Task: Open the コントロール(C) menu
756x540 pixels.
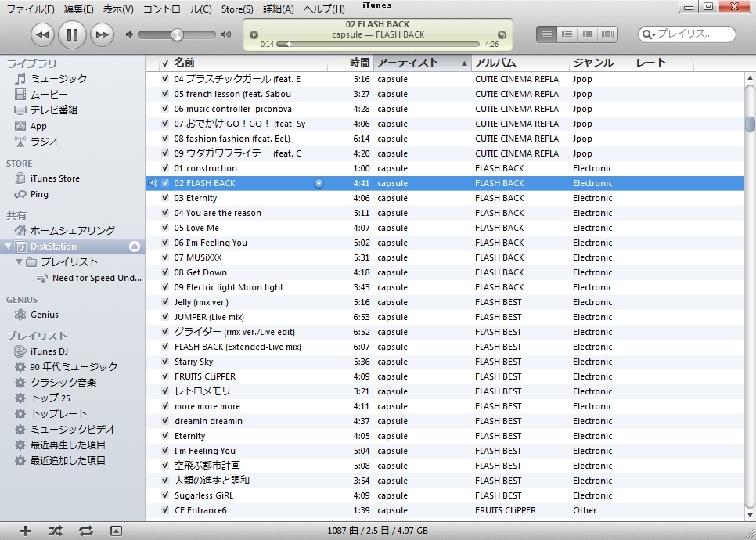Action: [x=178, y=9]
